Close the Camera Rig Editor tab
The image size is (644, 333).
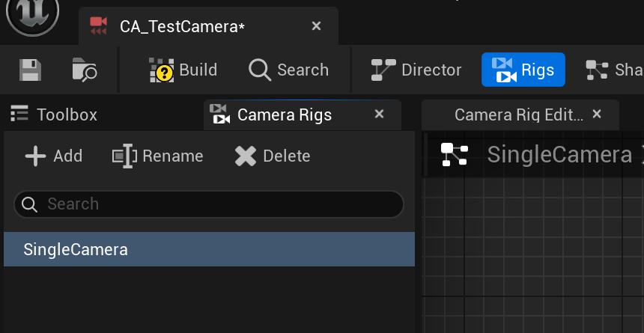click(597, 114)
